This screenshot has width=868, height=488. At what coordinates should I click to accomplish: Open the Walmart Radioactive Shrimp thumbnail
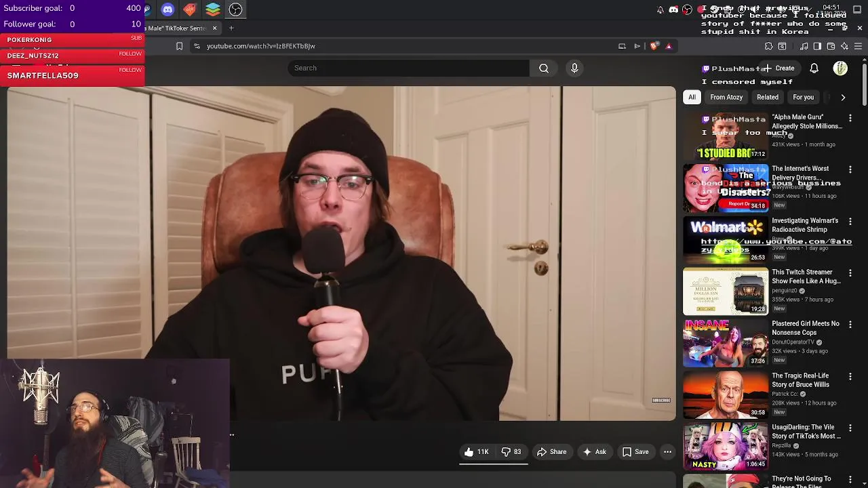point(726,239)
